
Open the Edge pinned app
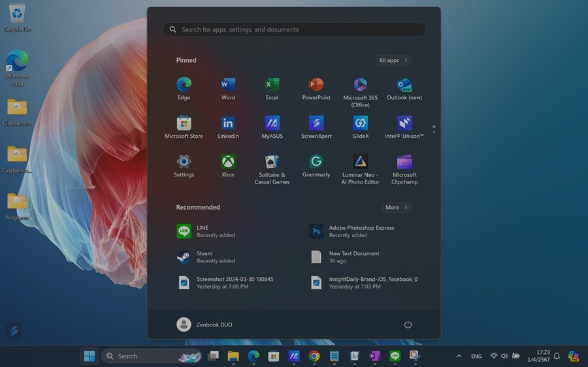(184, 88)
